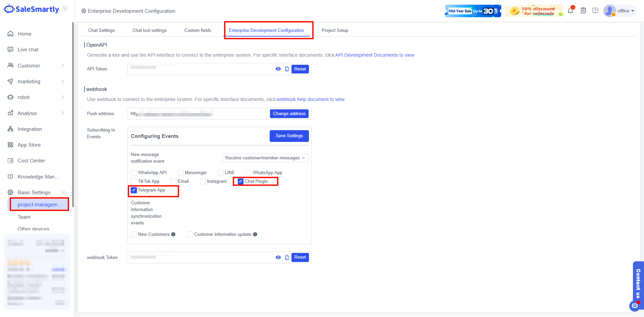Open the 10% discount for referrals banner
644x317 pixels.
[x=534, y=11]
